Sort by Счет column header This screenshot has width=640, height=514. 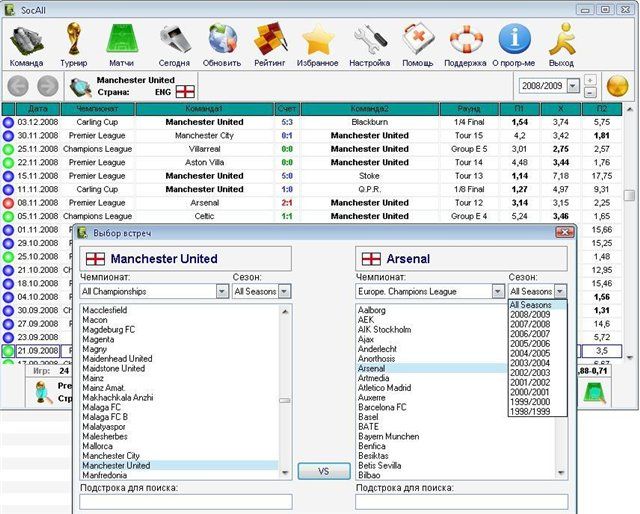(x=287, y=109)
